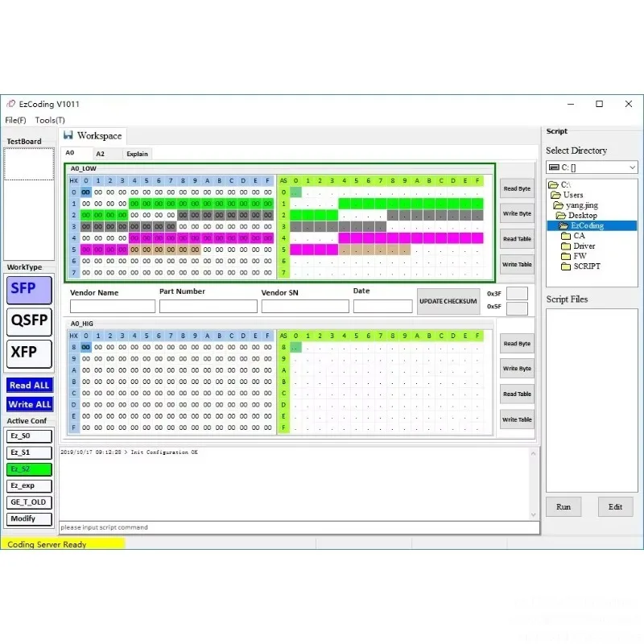Open the Driver folder
Screen dimensions: 644x644
(x=584, y=246)
